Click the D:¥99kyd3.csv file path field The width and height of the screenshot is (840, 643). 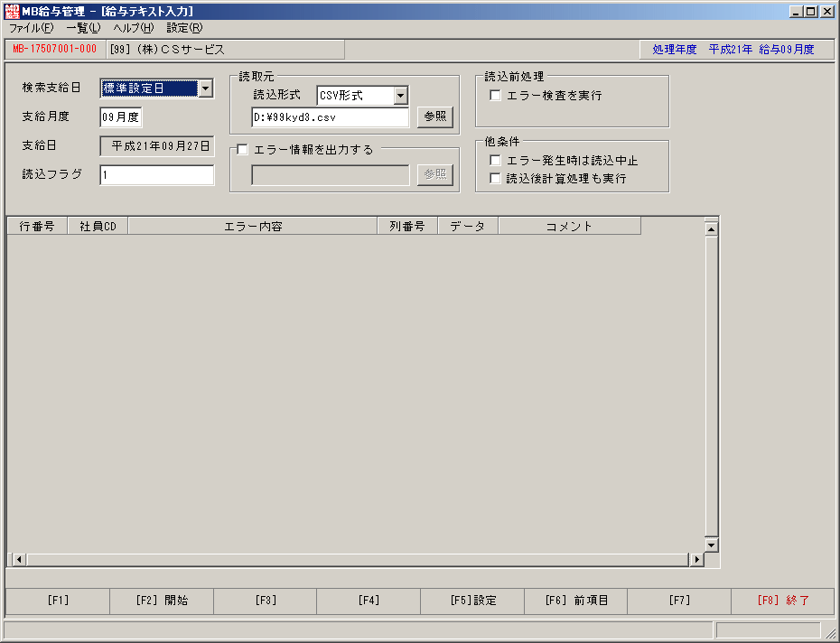(x=331, y=117)
